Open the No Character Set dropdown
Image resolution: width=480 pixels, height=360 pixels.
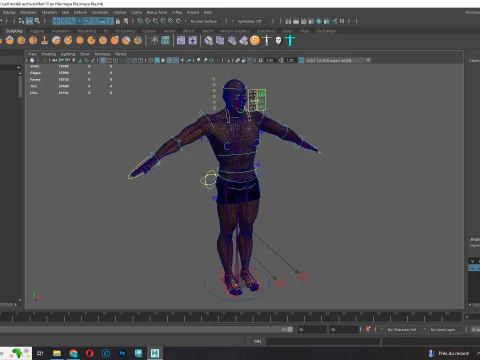402,329
